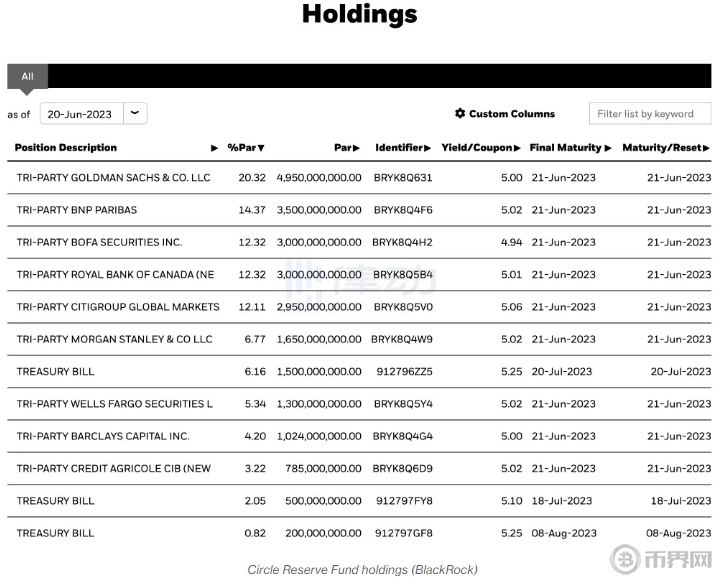The width and height of the screenshot is (723, 587).
Task: Click identifier BRYK8Q4H2
Action: point(402,242)
